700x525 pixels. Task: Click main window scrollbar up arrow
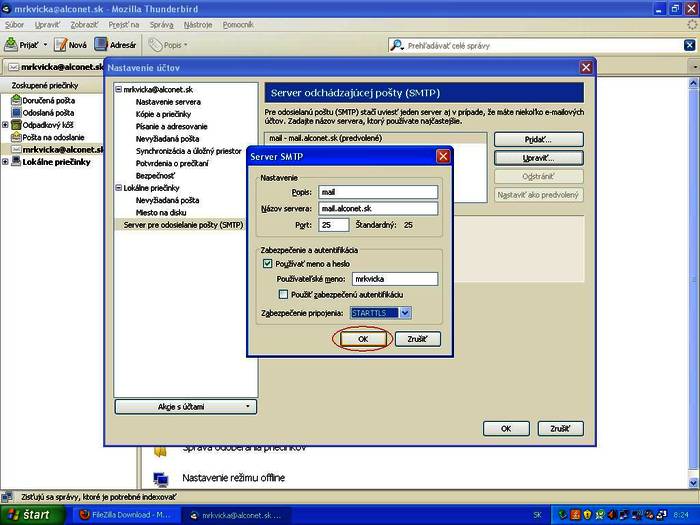693,83
